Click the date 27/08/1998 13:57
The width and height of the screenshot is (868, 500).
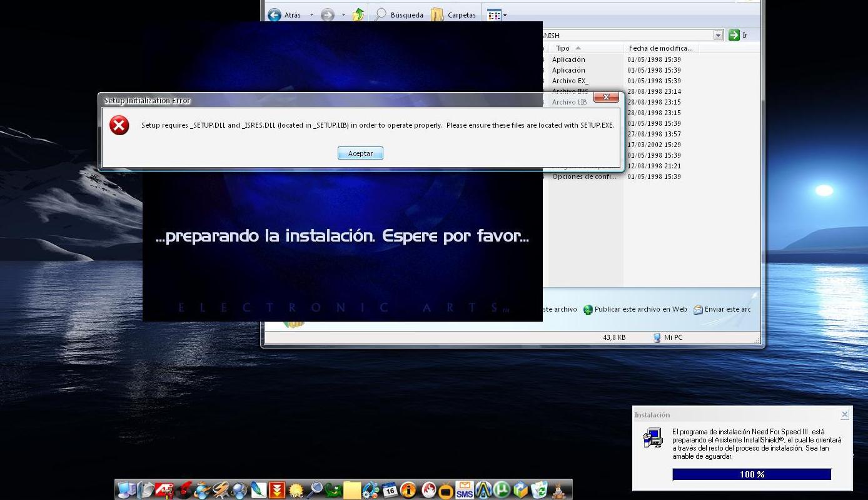[654, 134]
